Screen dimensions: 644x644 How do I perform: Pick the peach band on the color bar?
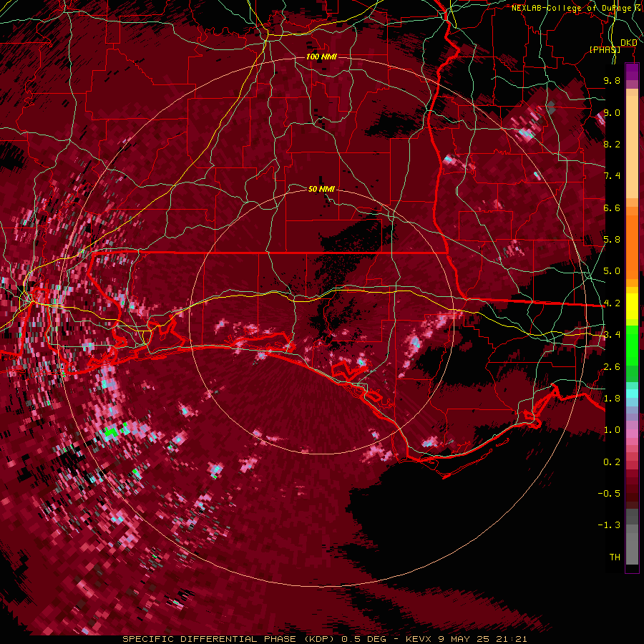(x=632, y=148)
